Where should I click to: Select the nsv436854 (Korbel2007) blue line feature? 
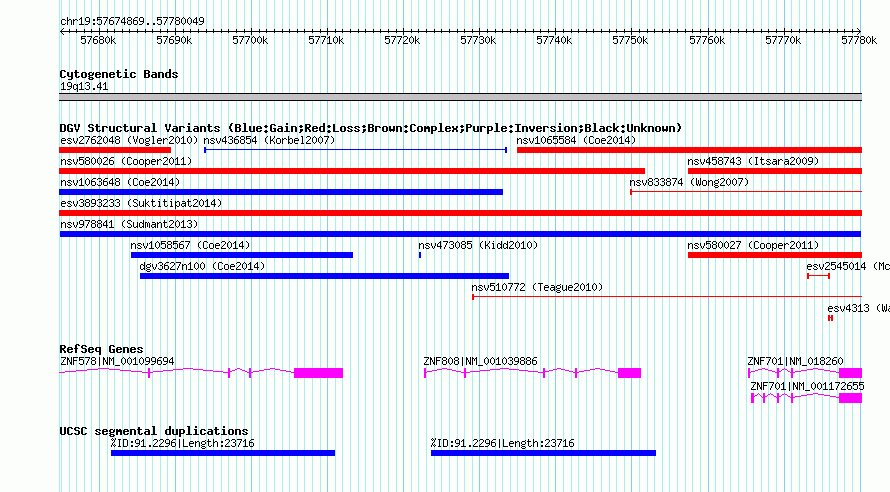point(355,150)
